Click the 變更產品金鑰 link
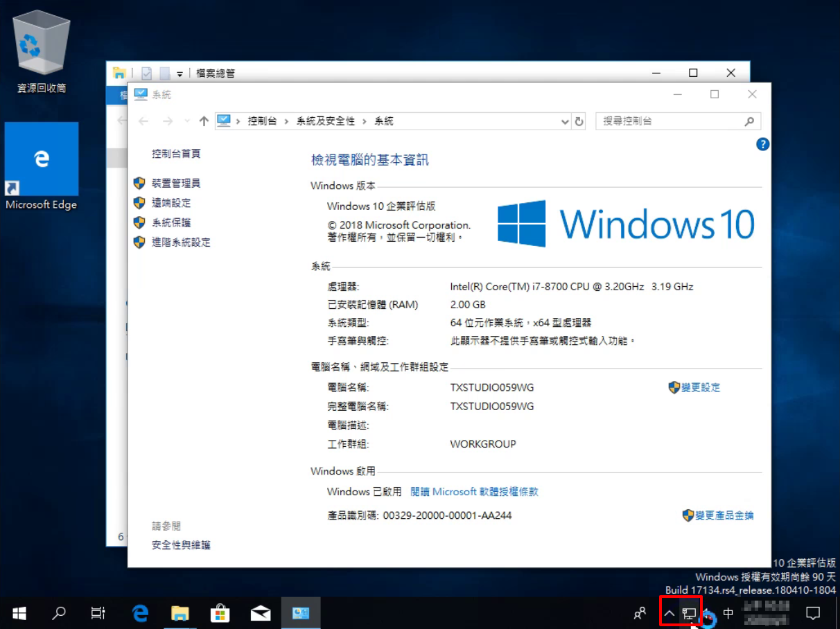Image resolution: width=840 pixels, height=629 pixels. pyautogui.click(x=725, y=515)
